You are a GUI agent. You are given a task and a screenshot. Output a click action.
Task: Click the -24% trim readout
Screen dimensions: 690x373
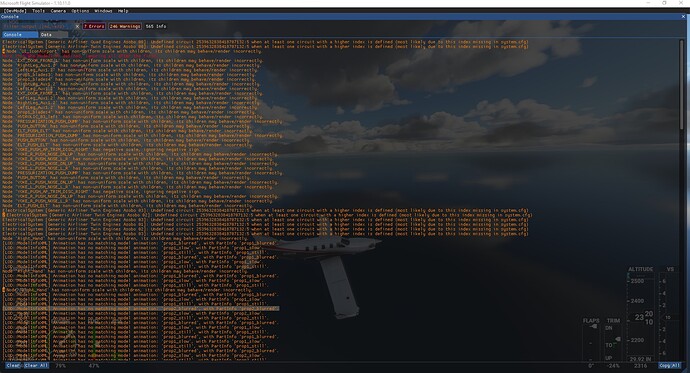click(x=613, y=366)
